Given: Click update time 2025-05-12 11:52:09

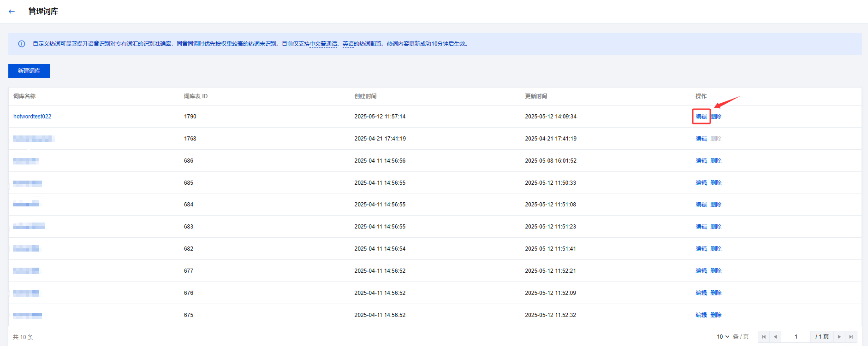Looking at the screenshot, I should tap(551, 293).
